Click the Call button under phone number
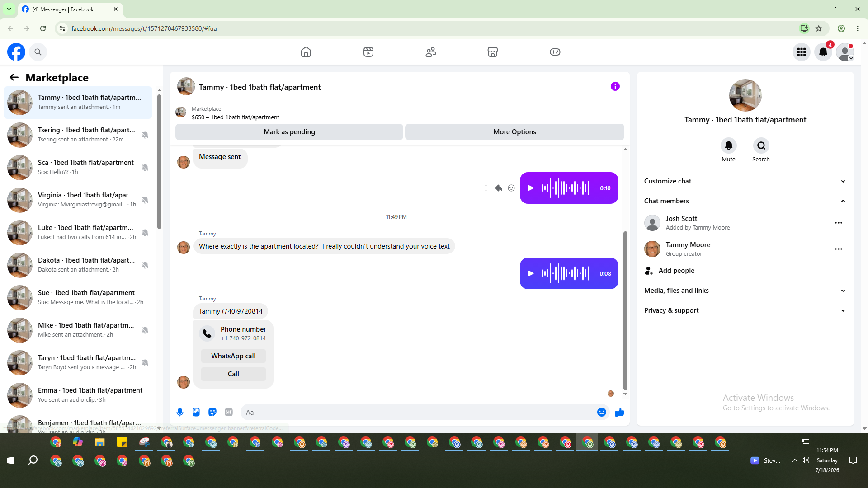The height and width of the screenshot is (488, 868). click(233, 374)
